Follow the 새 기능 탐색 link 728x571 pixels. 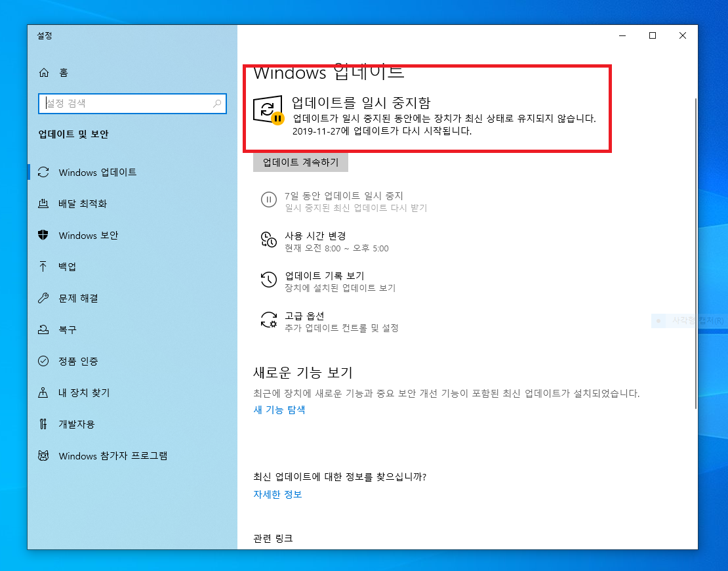pyautogui.click(x=279, y=410)
